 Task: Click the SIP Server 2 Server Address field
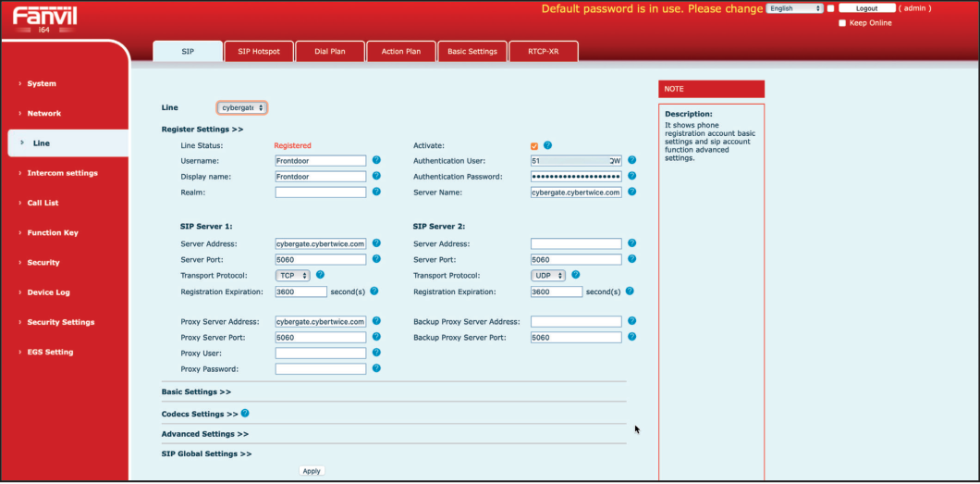576,244
